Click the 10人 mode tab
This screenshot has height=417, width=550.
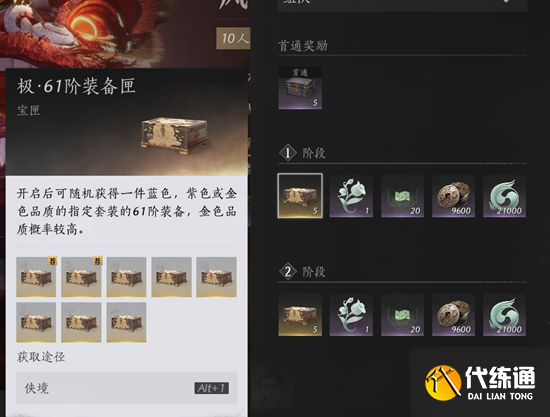tap(234, 38)
